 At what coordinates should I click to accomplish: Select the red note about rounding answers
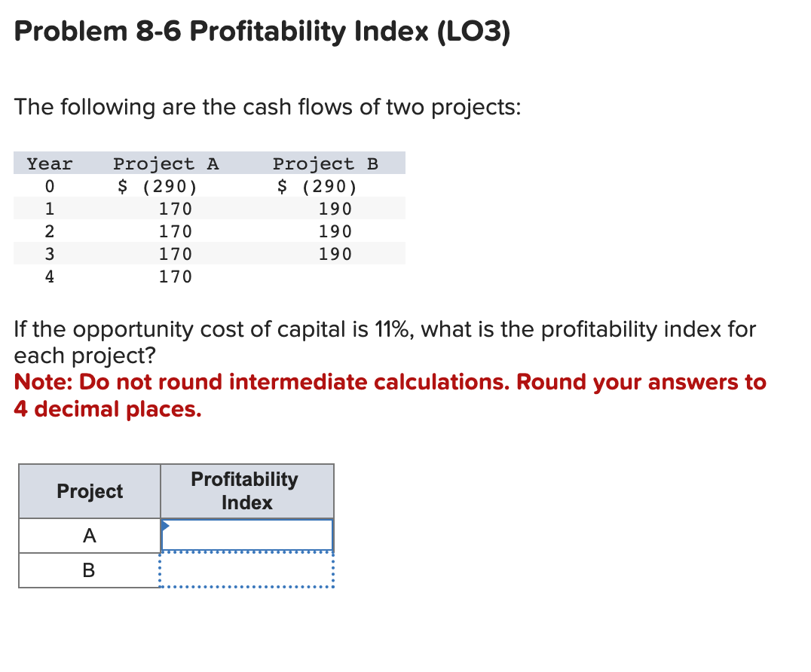point(391,396)
